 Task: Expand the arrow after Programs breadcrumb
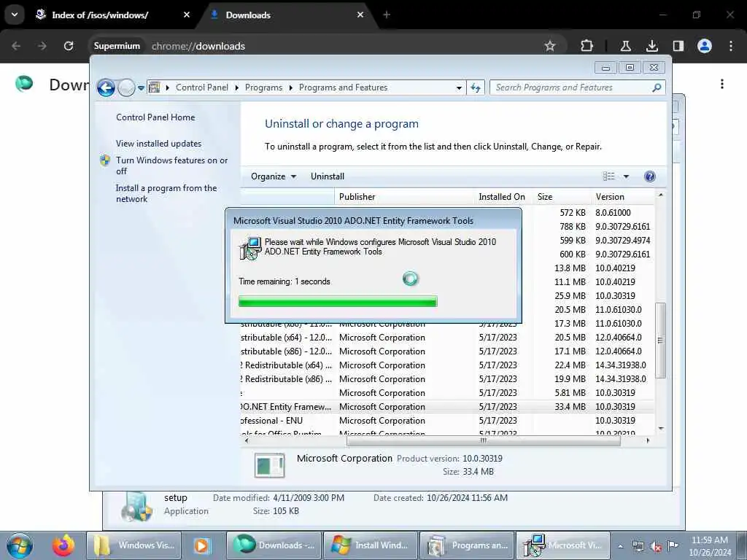290,87
